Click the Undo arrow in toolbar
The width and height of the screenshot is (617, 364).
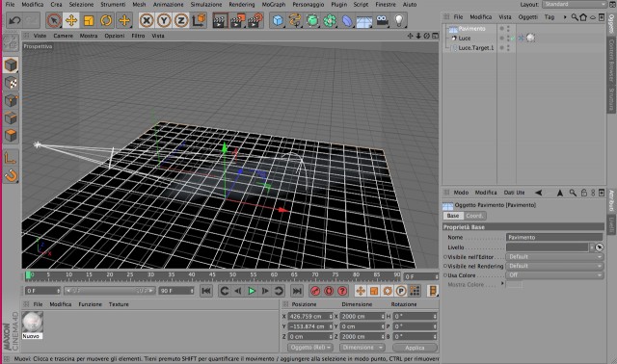(15, 20)
